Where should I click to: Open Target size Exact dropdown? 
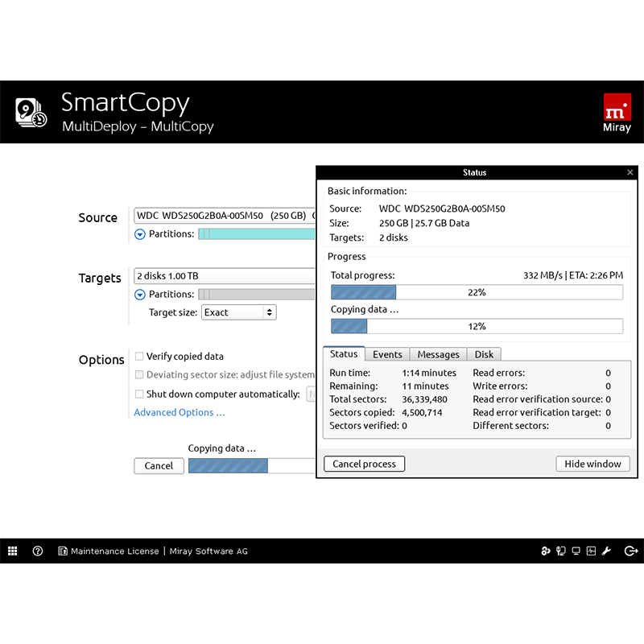click(x=238, y=312)
